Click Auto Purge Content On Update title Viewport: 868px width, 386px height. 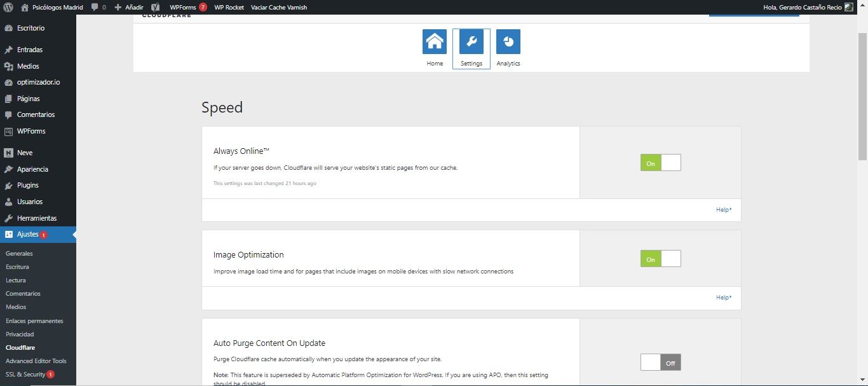(x=269, y=343)
